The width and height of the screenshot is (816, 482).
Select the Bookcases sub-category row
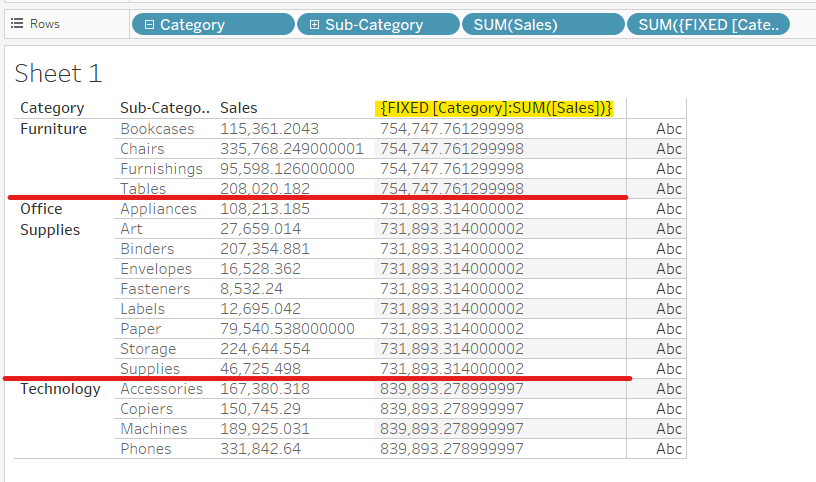[x=157, y=129]
